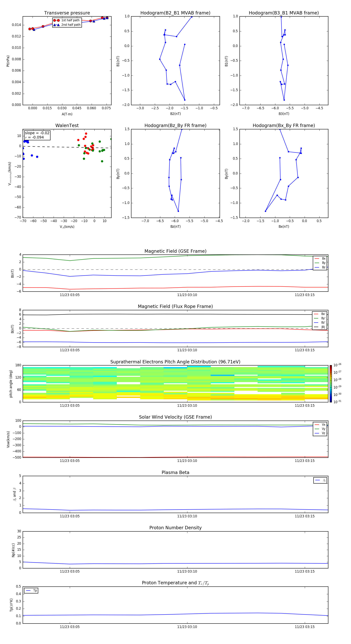Image resolution: width=351 pixels, height=644 pixels.
Task: Click the beta_p legend box in Plasma Beta
Action: click(320, 480)
